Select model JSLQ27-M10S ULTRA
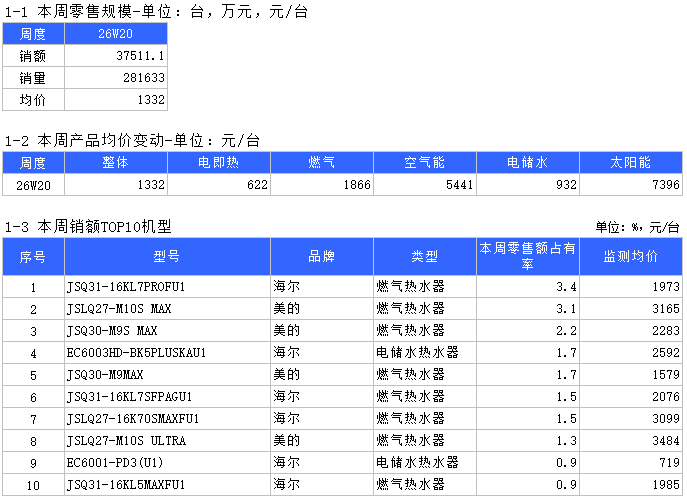 tap(126, 440)
